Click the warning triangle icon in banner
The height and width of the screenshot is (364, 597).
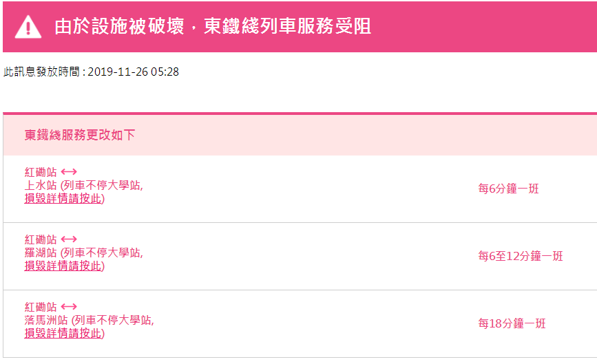coord(28,27)
